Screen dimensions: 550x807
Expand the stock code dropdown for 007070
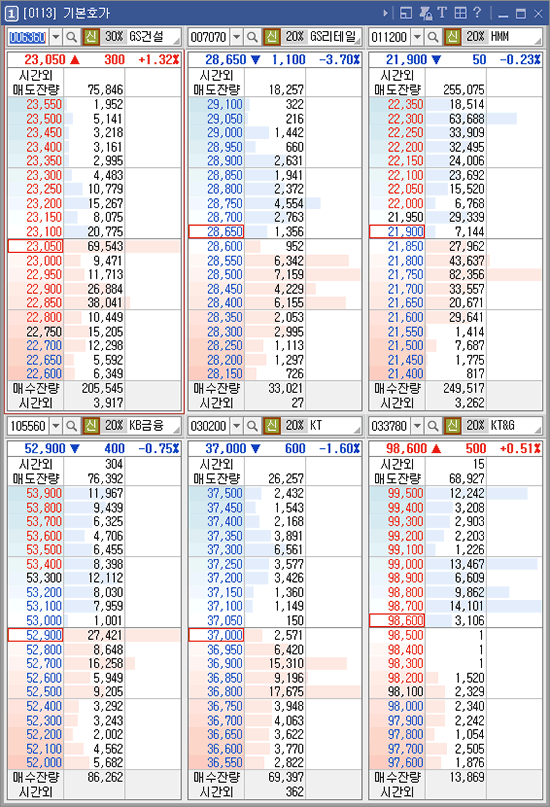click(237, 37)
